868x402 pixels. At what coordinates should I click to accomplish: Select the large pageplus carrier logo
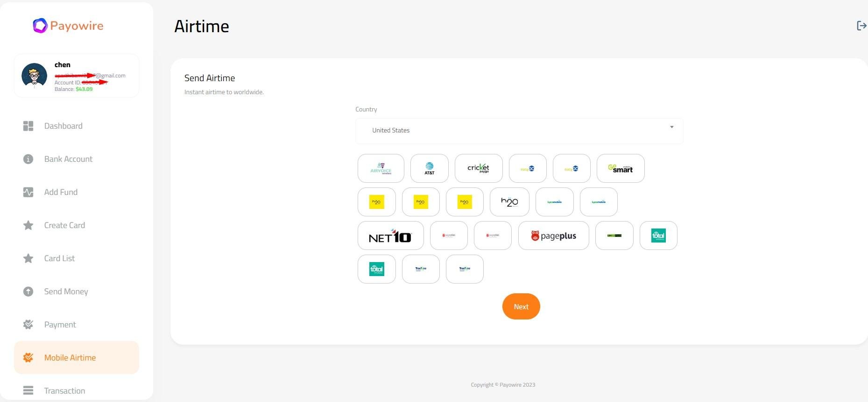(x=553, y=236)
